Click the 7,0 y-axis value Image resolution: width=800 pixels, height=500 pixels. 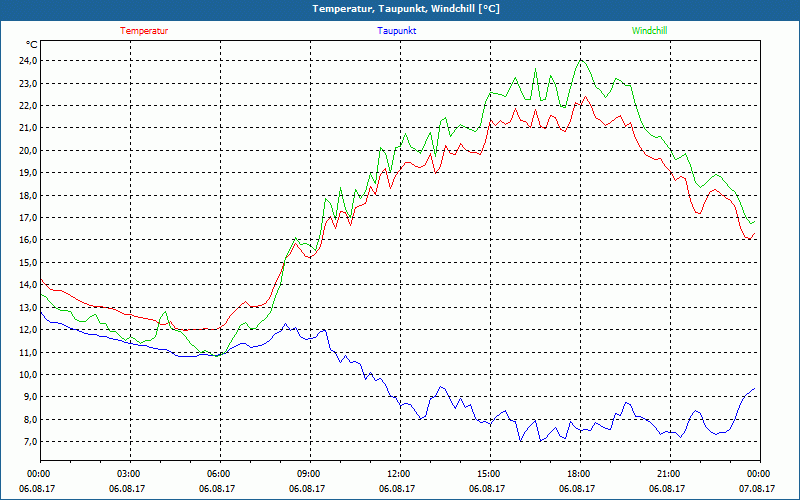[31, 441]
